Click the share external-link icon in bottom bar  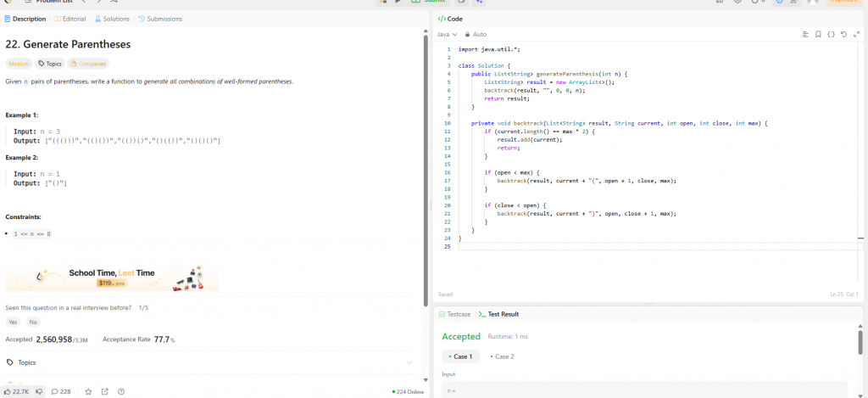coord(104,391)
